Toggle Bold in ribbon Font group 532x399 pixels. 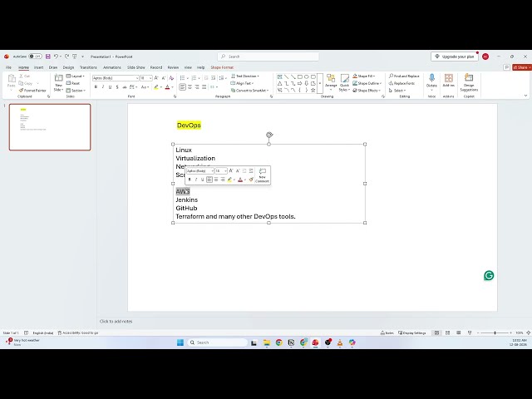point(96,87)
